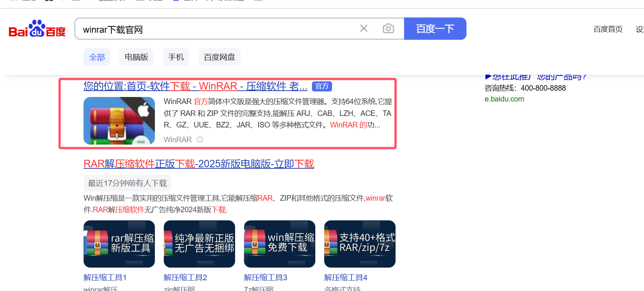644x291 pixels.
Task: Select the 全部 filter tab
Action: [x=97, y=57]
